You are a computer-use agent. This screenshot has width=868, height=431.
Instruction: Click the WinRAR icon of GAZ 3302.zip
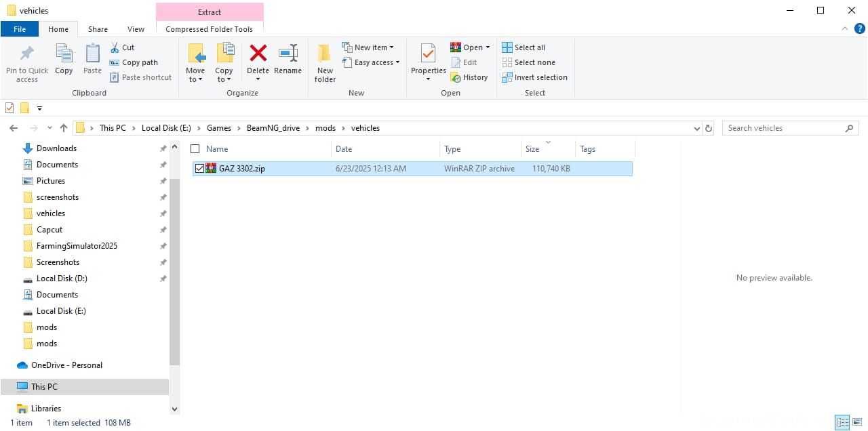point(211,168)
